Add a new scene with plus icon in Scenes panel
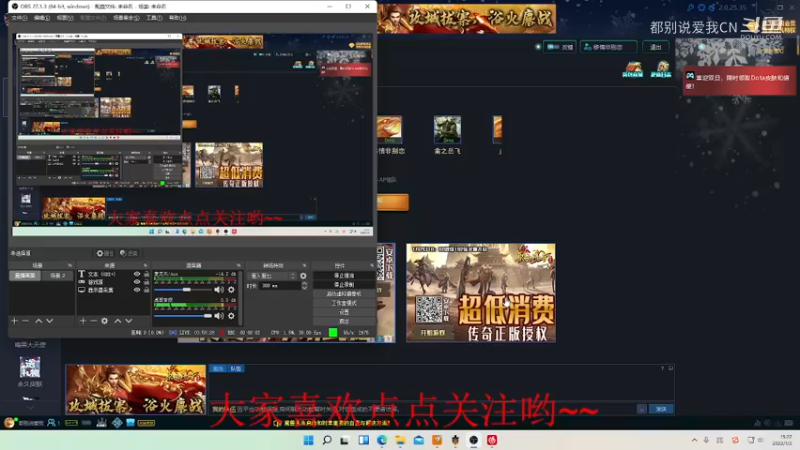This screenshot has width=800, height=450. [14, 321]
